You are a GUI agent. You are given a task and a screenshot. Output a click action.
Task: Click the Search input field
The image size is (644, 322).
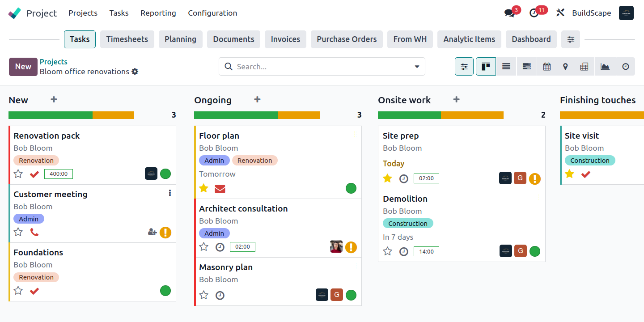coord(313,66)
